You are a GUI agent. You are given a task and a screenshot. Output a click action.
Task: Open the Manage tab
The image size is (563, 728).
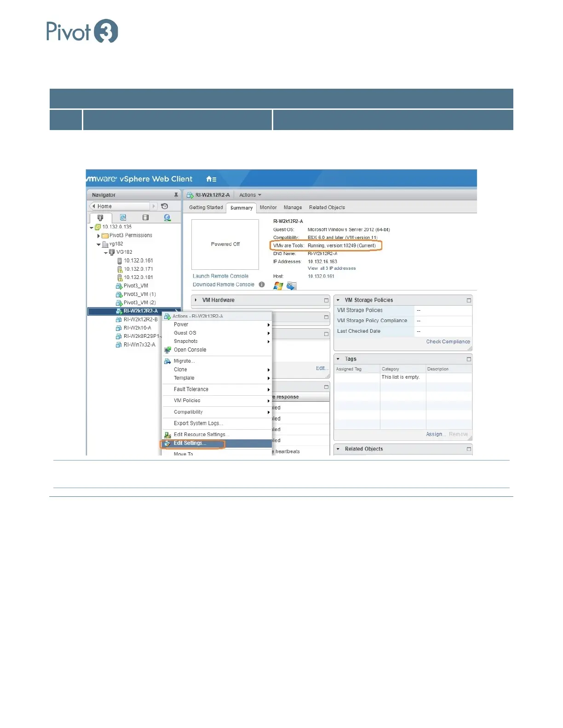coord(293,208)
